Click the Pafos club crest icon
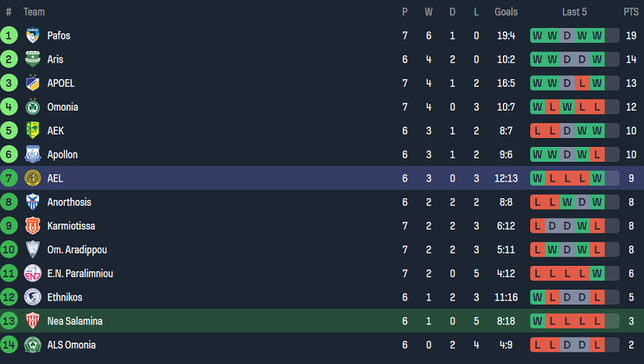Image resolution: width=644 pixels, height=364 pixels. pos(33,35)
